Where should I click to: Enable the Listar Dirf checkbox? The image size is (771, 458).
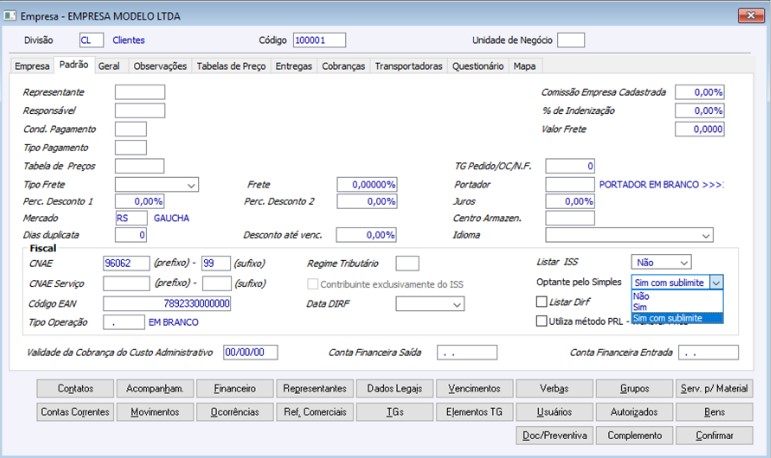click(x=541, y=301)
